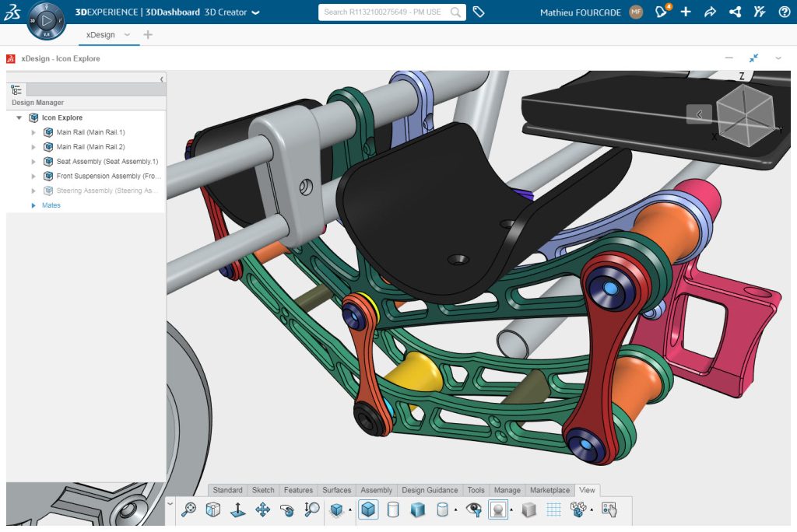Click the Share arrow icon in header
This screenshot has width=797, height=532.
pyautogui.click(x=710, y=12)
